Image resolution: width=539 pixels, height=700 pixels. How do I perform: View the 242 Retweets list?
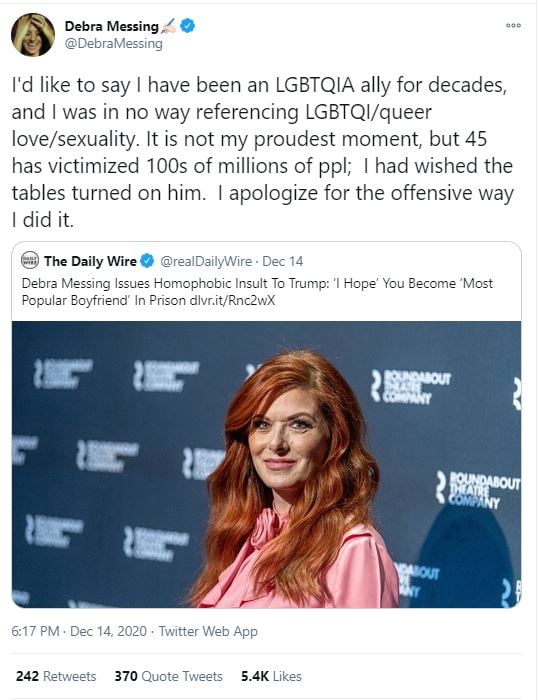coord(56,676)
